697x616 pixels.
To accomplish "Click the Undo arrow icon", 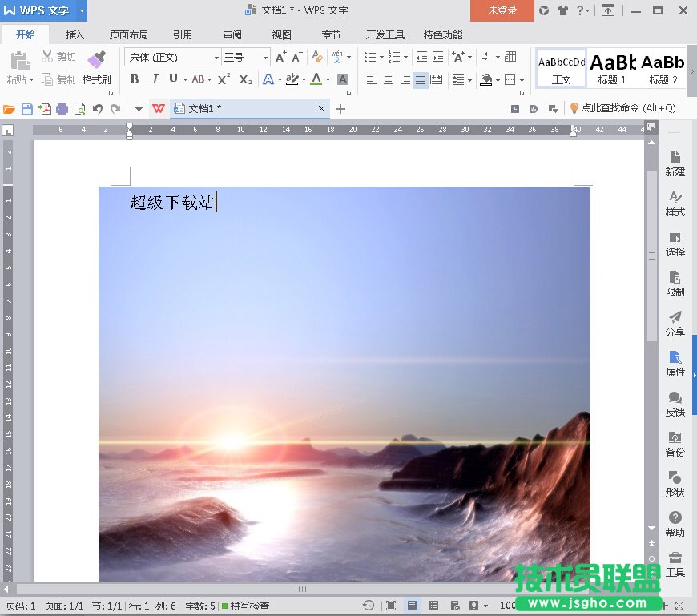I will (98, 109).
